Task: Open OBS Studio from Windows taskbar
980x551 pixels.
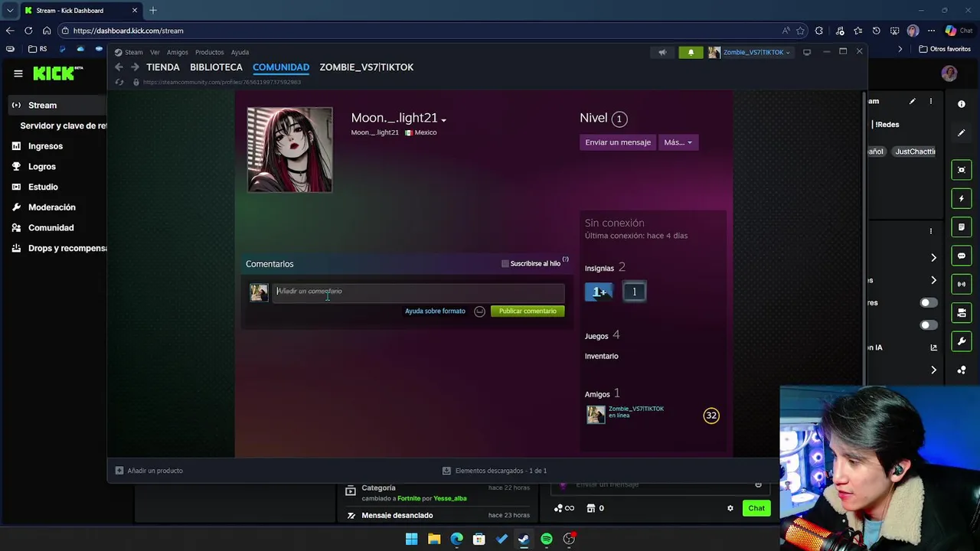Action: coord(569,539)
